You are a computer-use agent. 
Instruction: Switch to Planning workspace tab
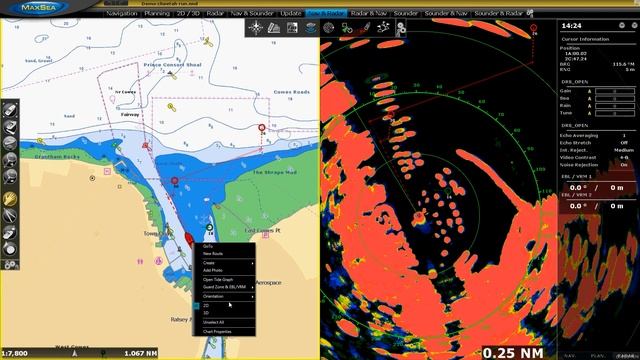pos(157,13)
